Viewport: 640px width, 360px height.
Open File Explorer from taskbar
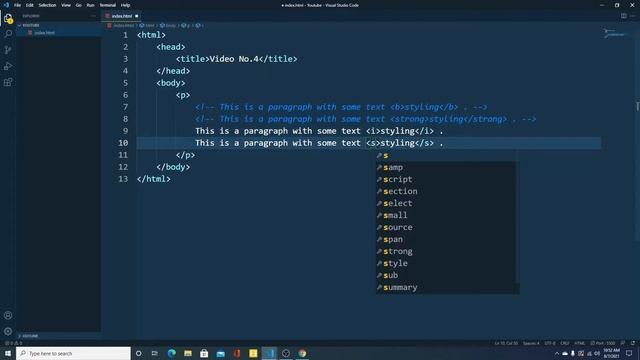(188, 353)
